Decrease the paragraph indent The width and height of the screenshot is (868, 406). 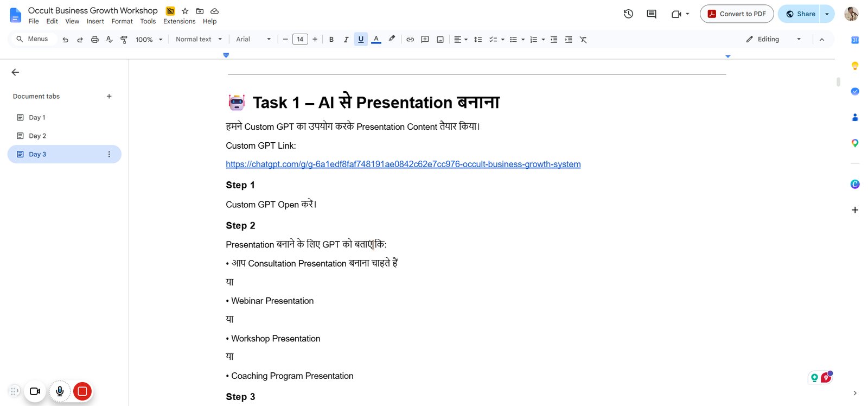click(554, 40)
